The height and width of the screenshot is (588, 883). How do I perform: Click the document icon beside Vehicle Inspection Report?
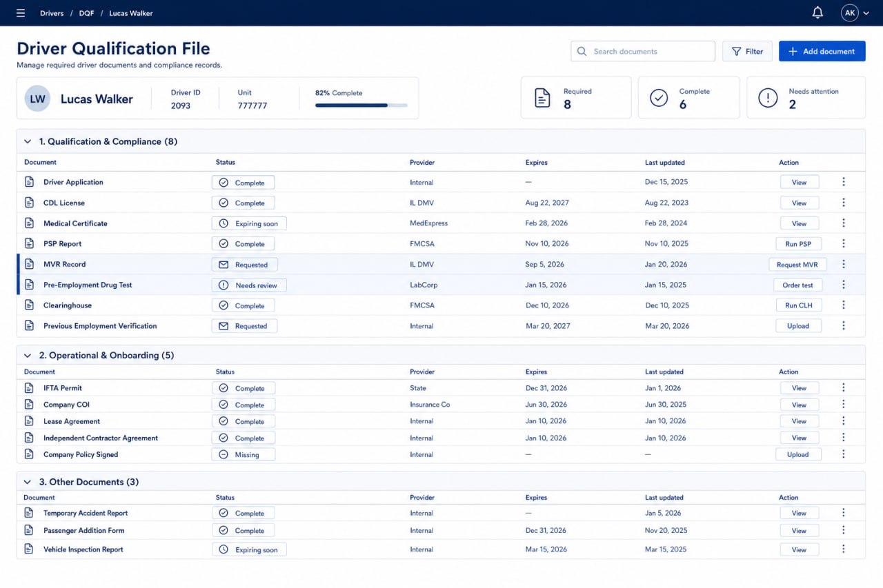pyautogui.click(x=29, y=549)
